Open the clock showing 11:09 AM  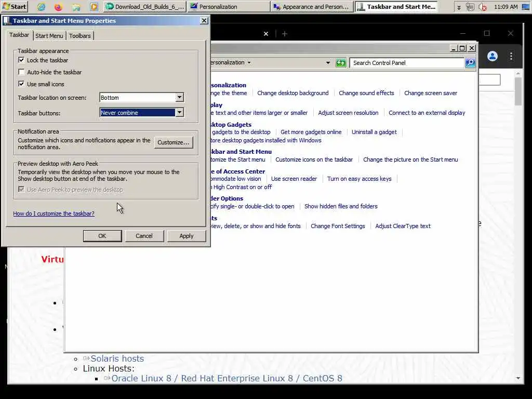(506, 7)
